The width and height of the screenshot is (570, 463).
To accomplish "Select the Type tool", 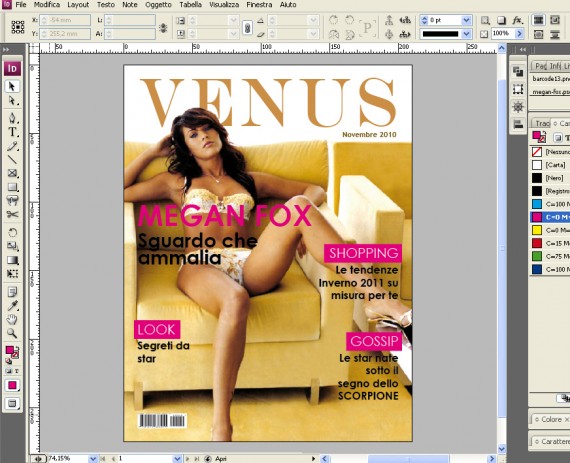I will [12, 132].
